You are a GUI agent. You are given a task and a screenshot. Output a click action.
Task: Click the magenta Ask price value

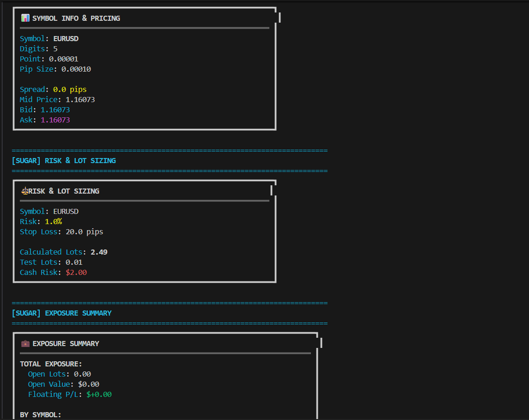pos(55,120)
